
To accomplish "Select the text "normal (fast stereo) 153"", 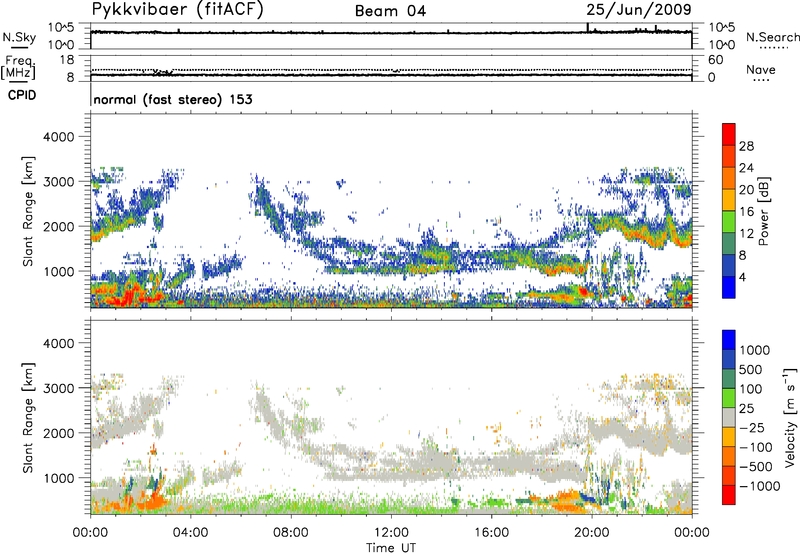I will click(173, 99).
